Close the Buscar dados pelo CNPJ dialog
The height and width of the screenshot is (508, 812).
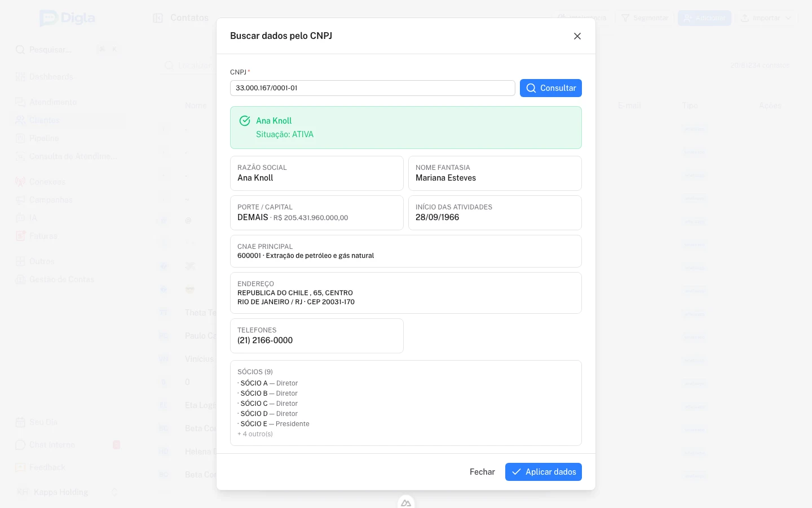coord(577,36)
